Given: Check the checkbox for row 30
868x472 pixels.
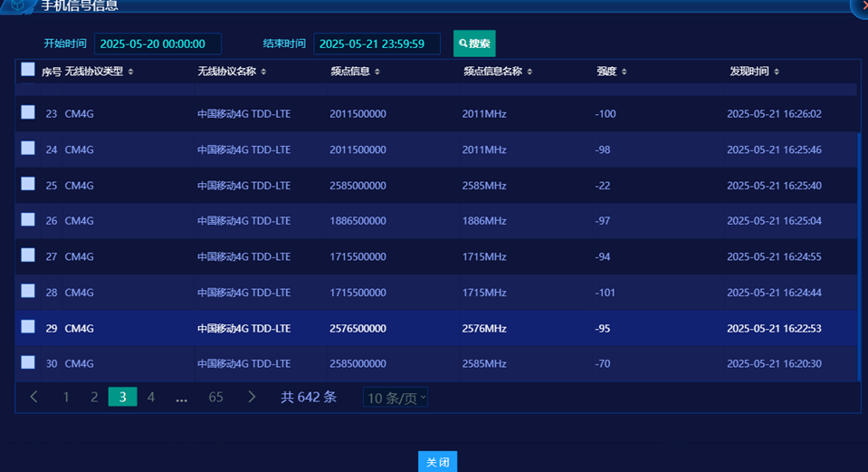Looking at the screenshot, I should tap(28, 362).
